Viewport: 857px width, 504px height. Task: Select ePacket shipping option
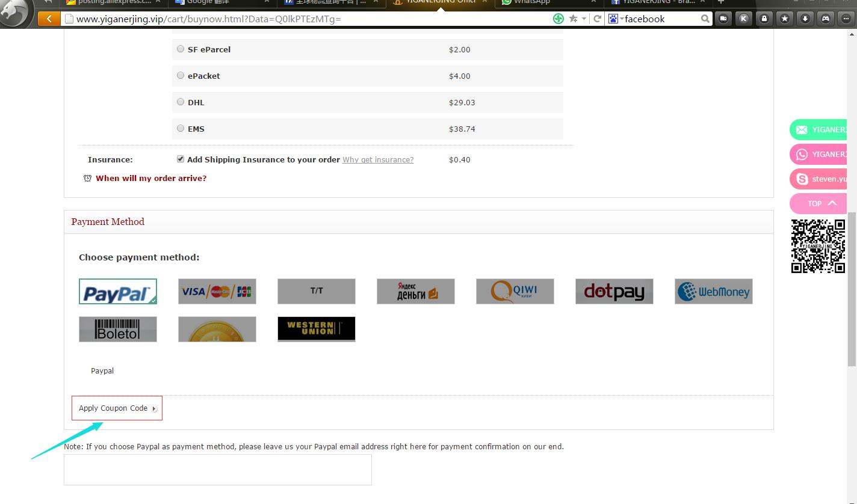pos(181,76)
